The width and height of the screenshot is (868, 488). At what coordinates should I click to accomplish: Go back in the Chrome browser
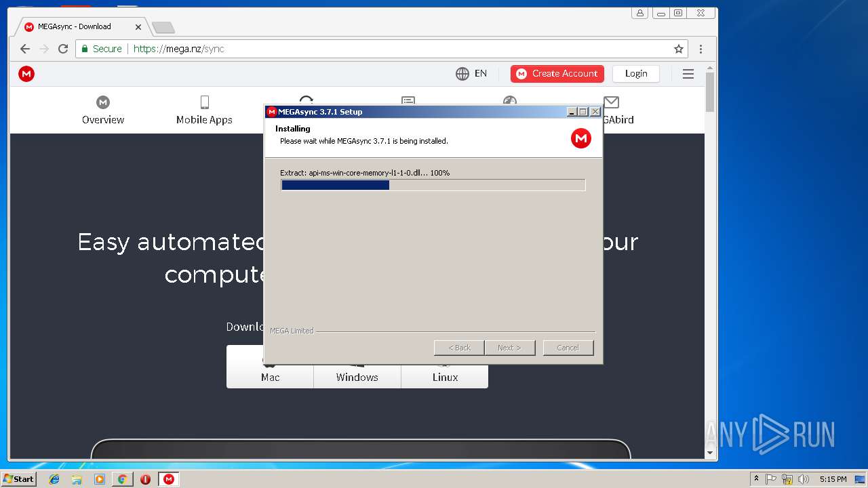coord(25,49)
